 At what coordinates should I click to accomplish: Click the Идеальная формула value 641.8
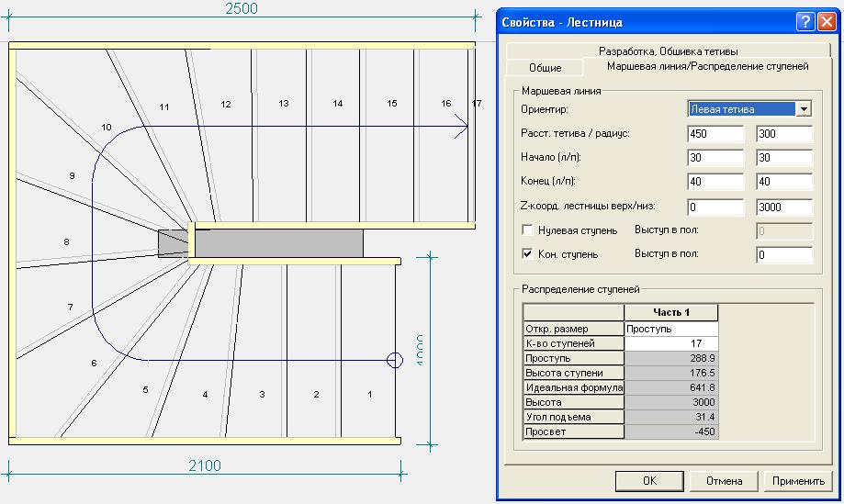point(671,387)
